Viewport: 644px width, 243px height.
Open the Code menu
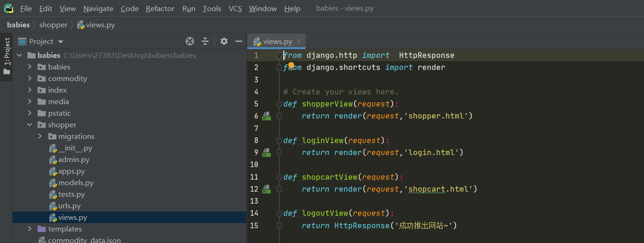point(130,8)
